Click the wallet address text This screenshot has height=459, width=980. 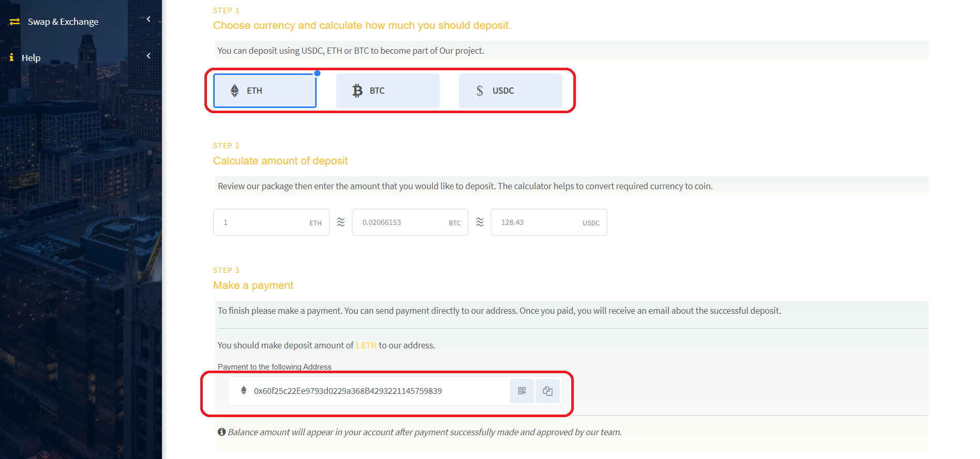[x=348, y=391]
